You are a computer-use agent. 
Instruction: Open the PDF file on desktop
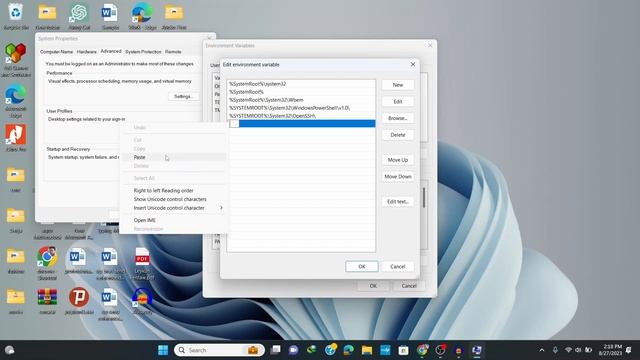(x=142, y=263)
